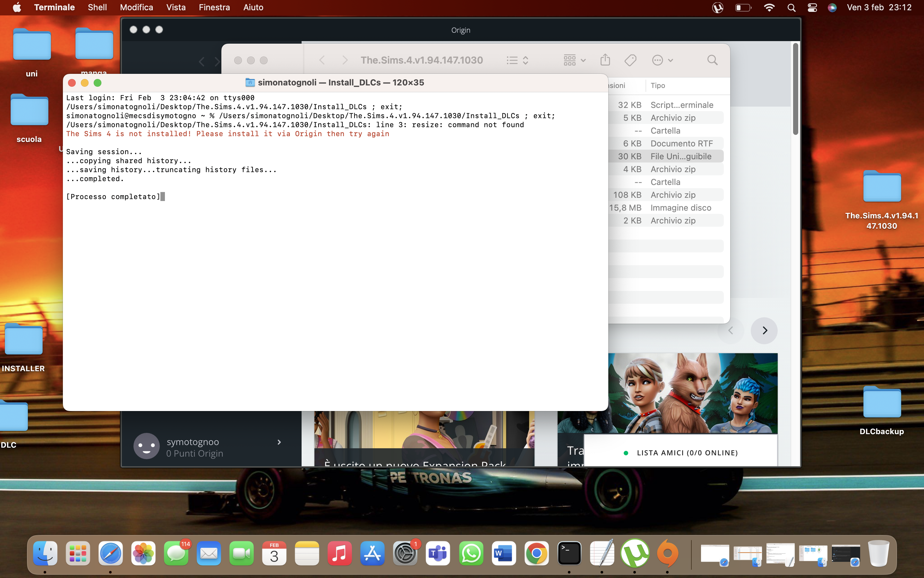The height and width of the screenshot is (578, 924).
Task: Click Finder window share icon
Action: click(x=605, y=60)
